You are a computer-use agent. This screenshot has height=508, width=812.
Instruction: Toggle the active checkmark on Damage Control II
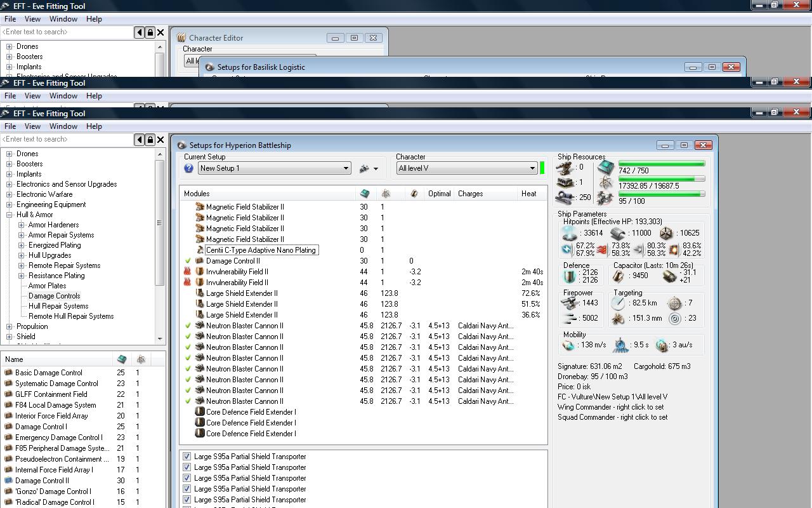[x=188, y=261]
